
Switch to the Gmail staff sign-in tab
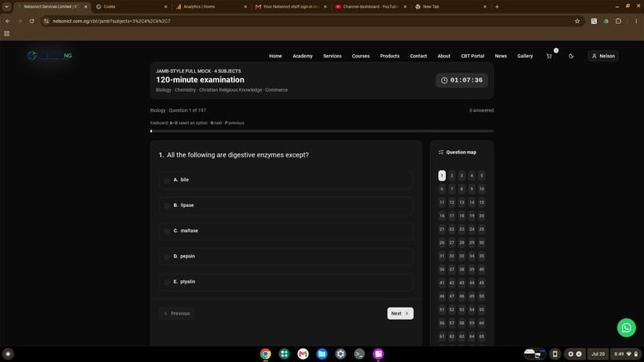290,6
